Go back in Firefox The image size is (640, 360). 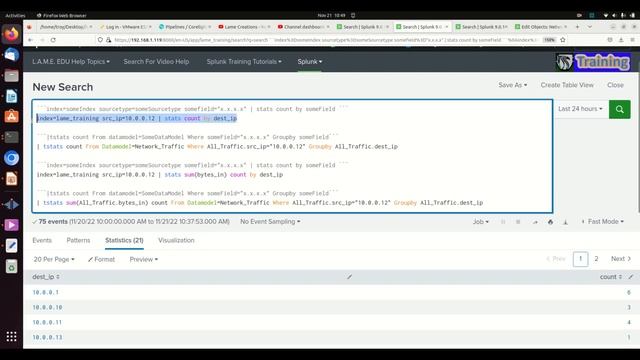click(31, 40)
